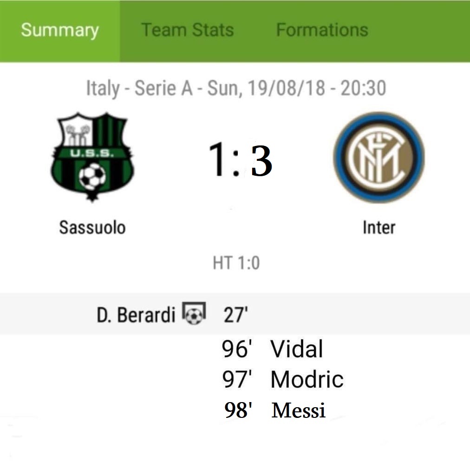The height and width of the screenshot is (476, 470).
Task: Click the 96' minute marker
Action: [x=237, y=349]
